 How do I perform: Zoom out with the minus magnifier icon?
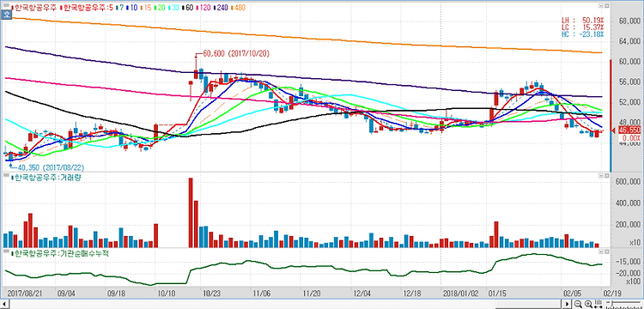pos(578,304)
